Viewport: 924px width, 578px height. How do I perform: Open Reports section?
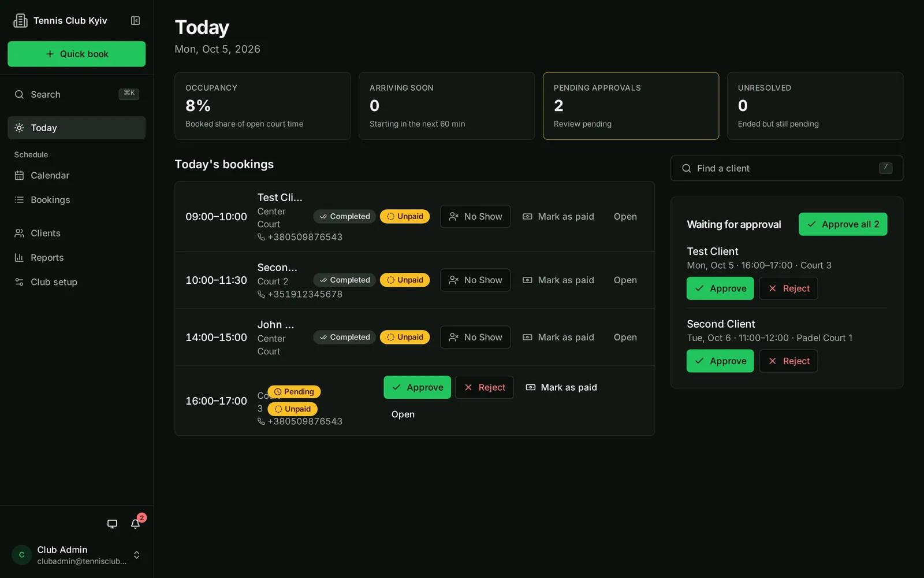click(x=76, y=257)
